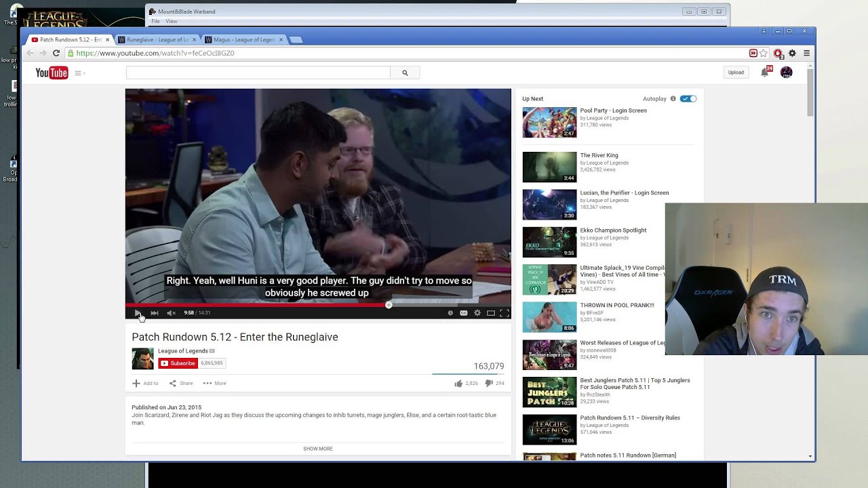Open the player settings gear
This screenshot has width=868, height=488.
(x=477, y=313)
